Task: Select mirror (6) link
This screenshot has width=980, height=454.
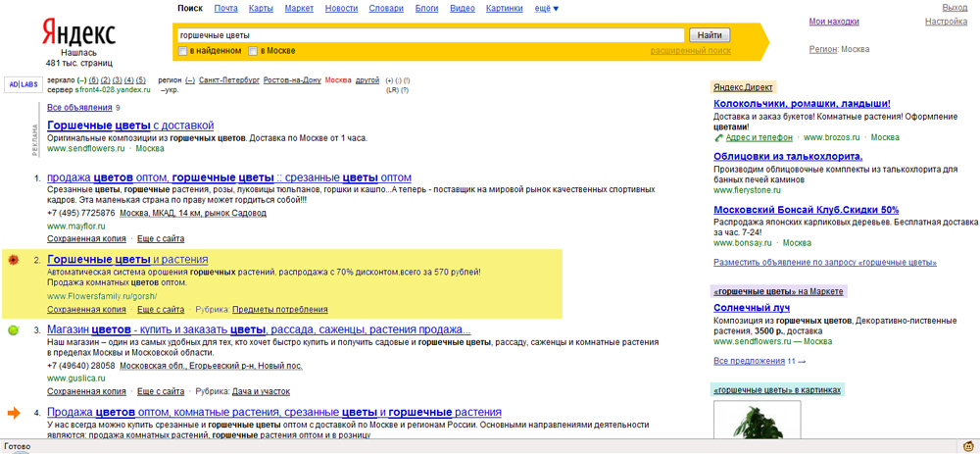Action: point(94,80)
